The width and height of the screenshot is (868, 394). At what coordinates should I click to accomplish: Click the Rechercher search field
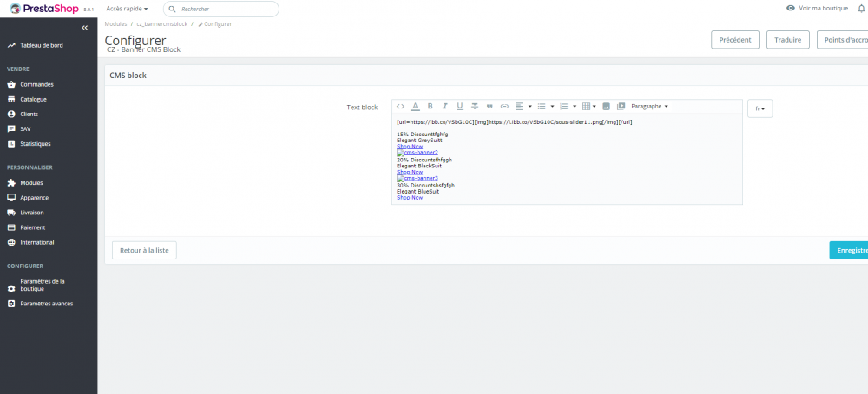click(x=220, y=10)
